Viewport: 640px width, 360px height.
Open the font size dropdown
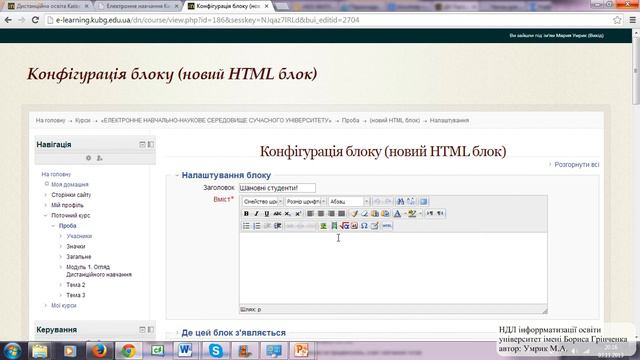[305, 201]
